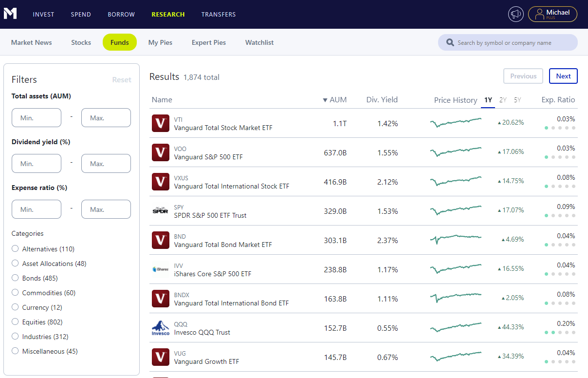Click the search magnifier icon
Image resolution: width=588 pixels, height=378 pixels.
pyautogui.click(x=450, y=42)
